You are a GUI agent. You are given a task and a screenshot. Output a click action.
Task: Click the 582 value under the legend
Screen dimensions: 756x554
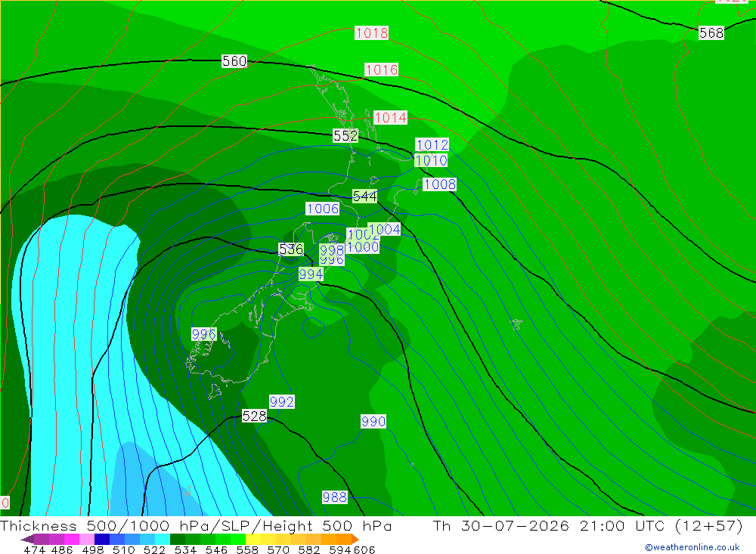pos(308,549)
